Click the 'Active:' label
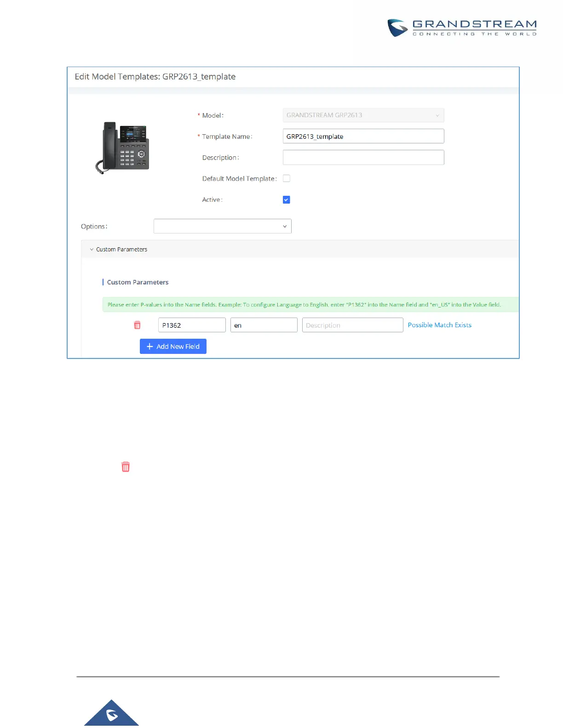 coord(213,199)
